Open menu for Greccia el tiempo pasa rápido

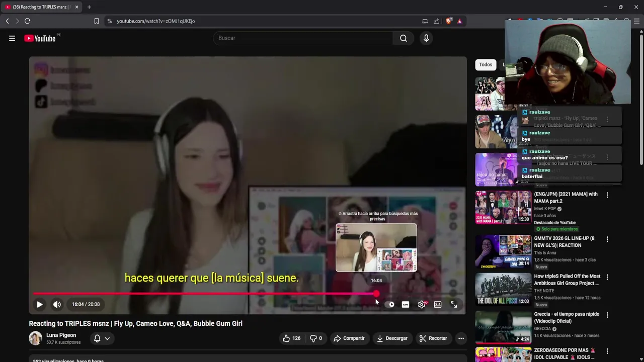click(607, 315)
